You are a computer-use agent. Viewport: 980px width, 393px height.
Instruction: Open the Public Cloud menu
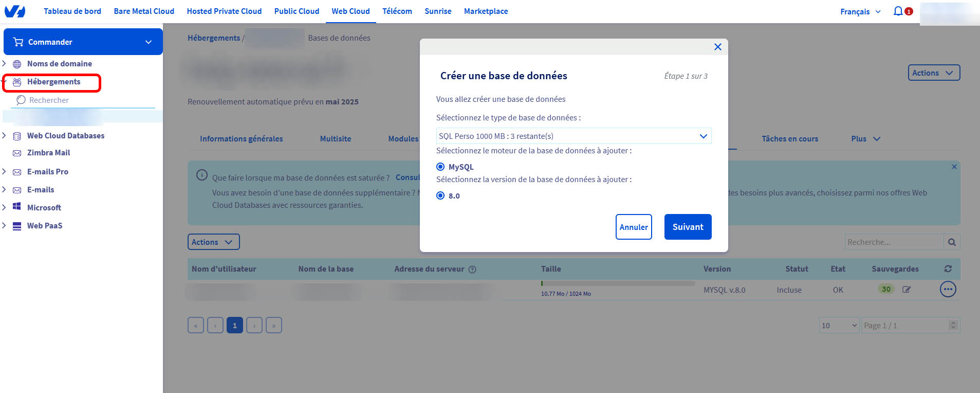pyautogui.click(x=297, y=11)
